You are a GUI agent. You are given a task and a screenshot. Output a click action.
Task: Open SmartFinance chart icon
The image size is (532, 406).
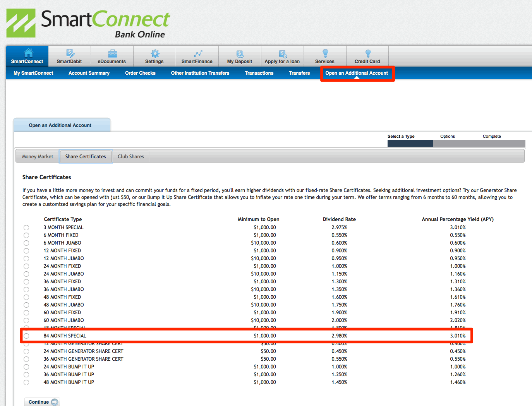point(198,53)
